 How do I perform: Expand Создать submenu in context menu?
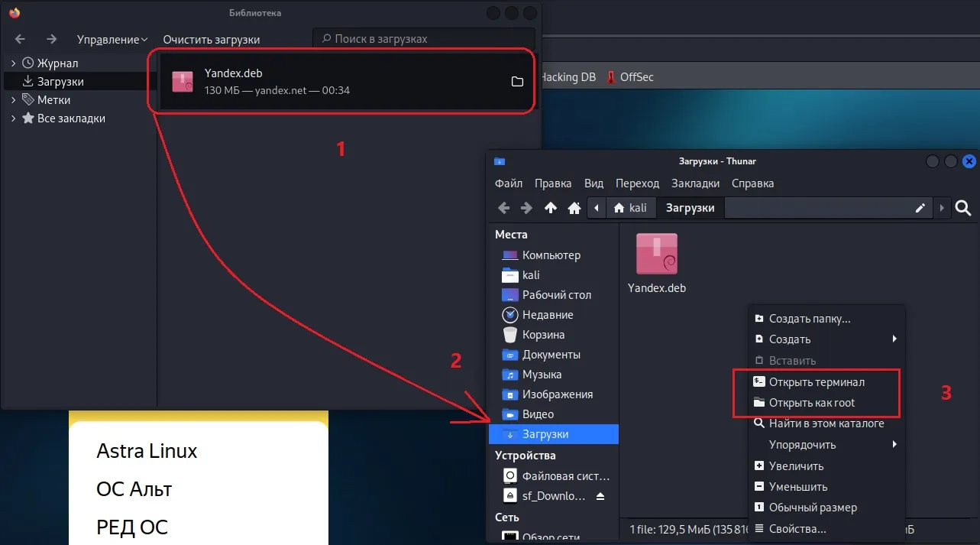[x=827, y=339]
